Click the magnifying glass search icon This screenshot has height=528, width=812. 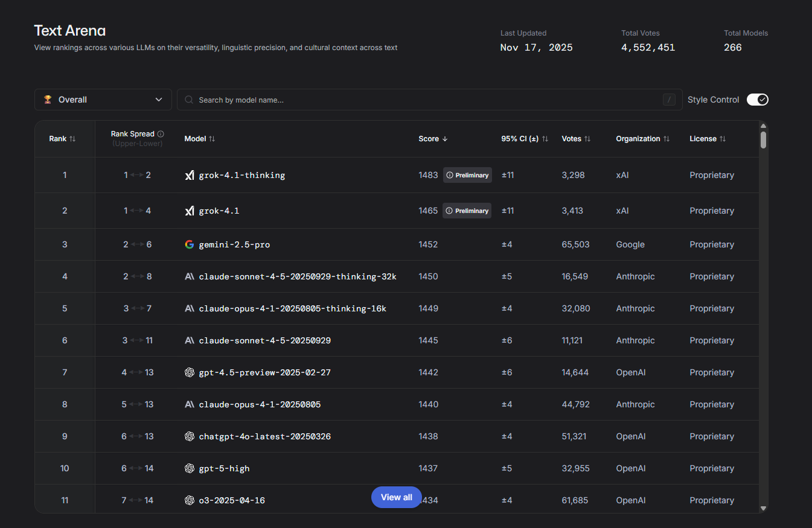pyautogui.click(x=188, y=100)
